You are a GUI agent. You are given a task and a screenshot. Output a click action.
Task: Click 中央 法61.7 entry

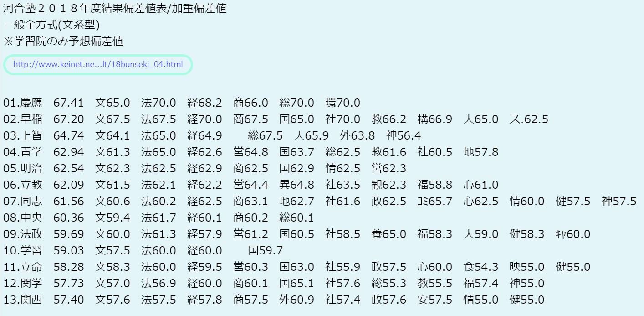pyautogui.click(x=158, y=218)
